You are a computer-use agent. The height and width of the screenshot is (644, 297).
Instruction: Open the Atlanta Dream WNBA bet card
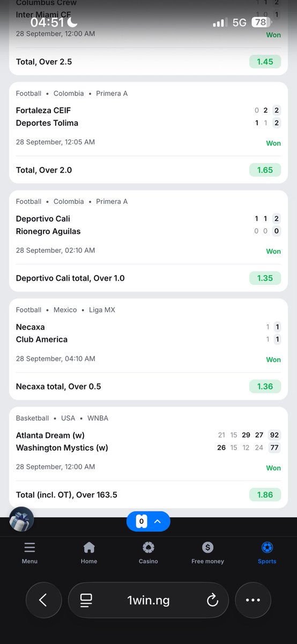pyautogui.click(x=148, y=457)
